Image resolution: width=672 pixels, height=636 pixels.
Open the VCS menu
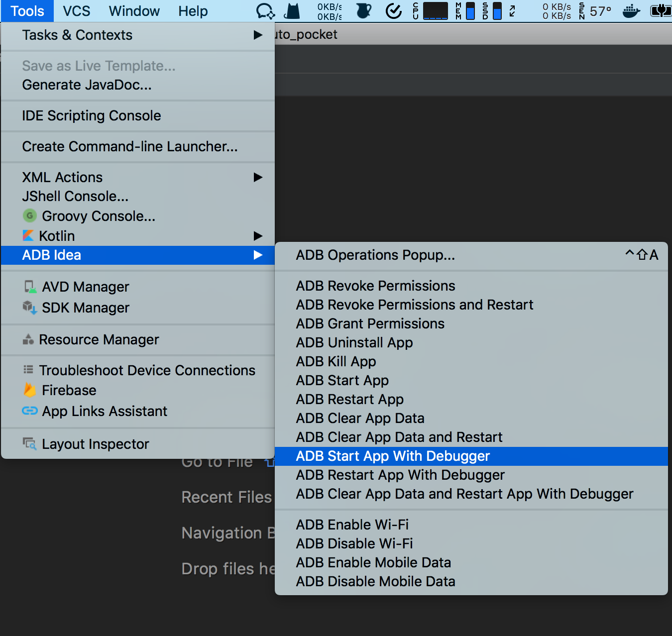point(76,11)
